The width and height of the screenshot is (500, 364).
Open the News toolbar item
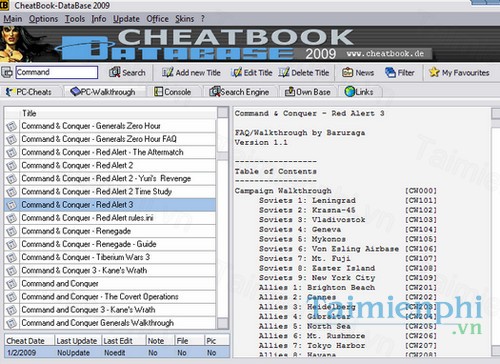(x=358, y=72)
